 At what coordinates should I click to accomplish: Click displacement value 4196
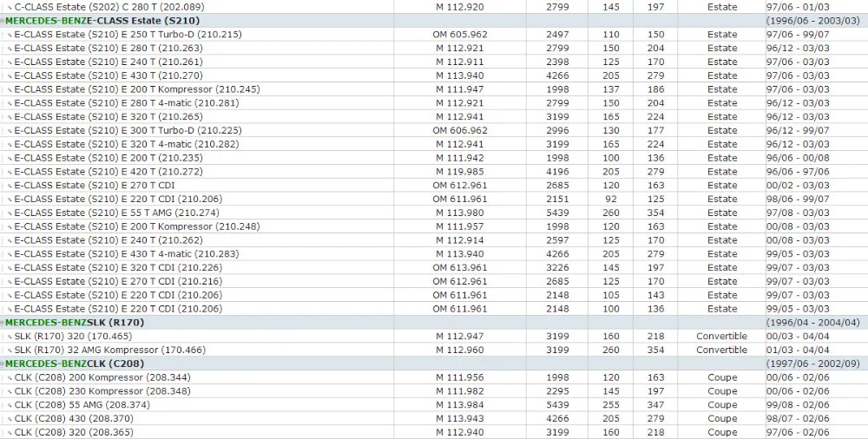557,172
